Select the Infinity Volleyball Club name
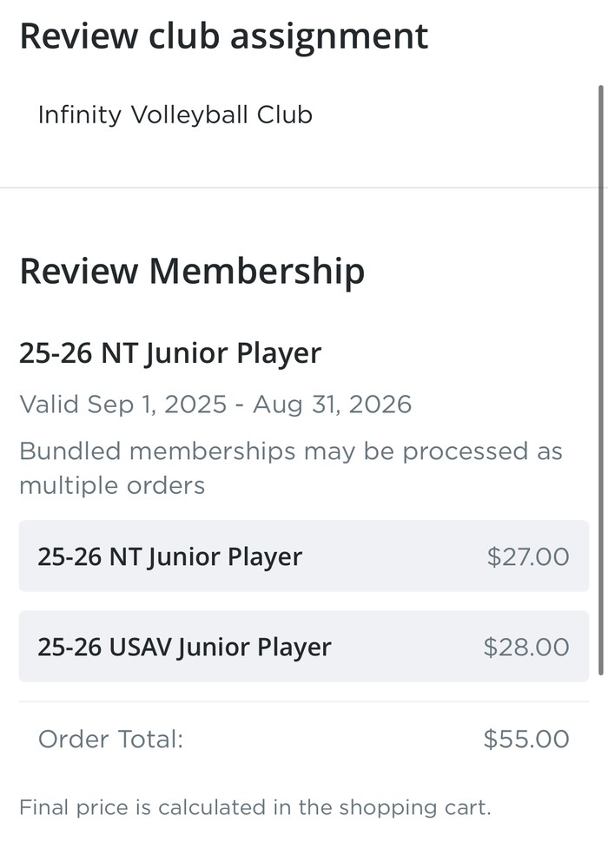 click(x=175, y=115)
